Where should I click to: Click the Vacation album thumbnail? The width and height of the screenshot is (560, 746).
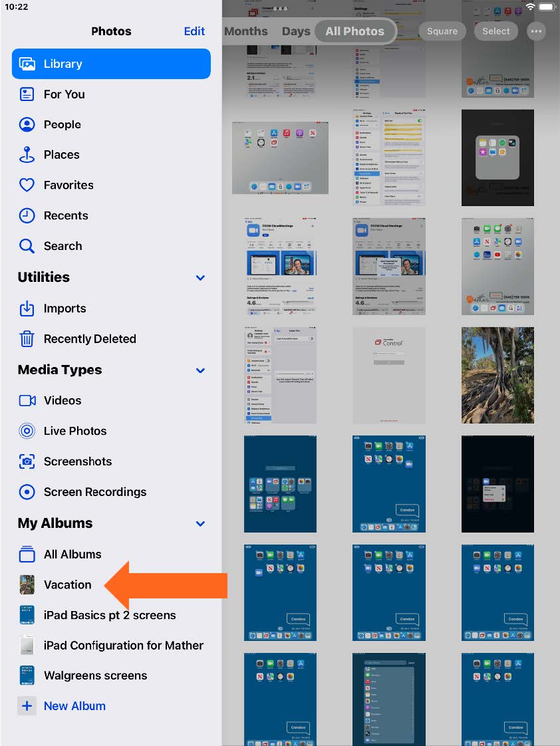pos(27,584)
